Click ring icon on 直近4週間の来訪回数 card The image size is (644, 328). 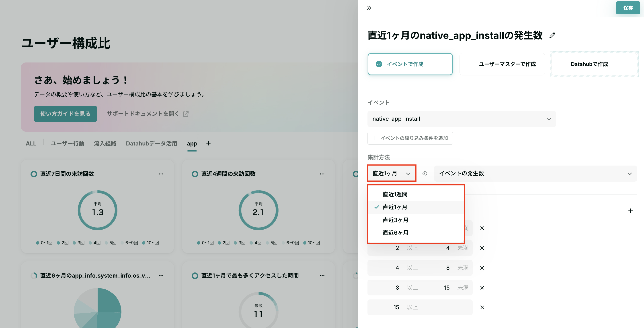(195, 174)
